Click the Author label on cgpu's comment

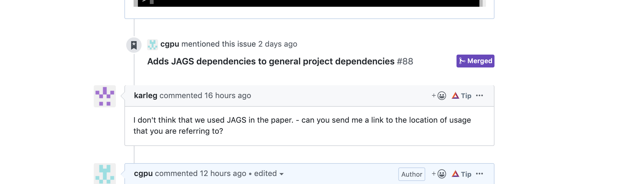pyautogui.click(x=411, y=174)
